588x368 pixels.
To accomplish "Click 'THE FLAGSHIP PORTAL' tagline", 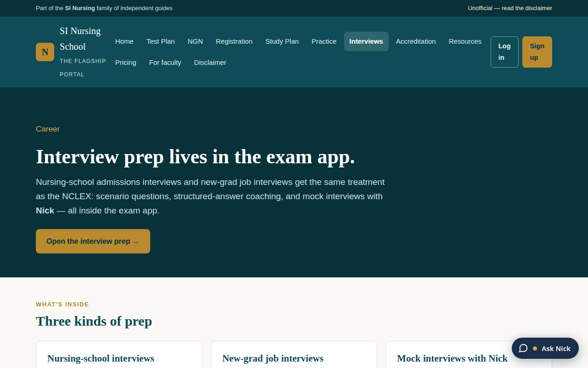I will coord(83,68).
